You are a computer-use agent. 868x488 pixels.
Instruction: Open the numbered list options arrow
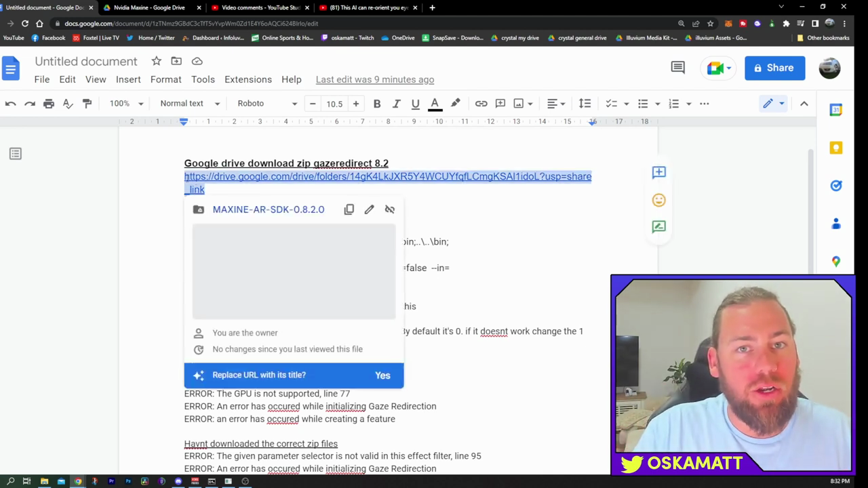tap(688, 104)
